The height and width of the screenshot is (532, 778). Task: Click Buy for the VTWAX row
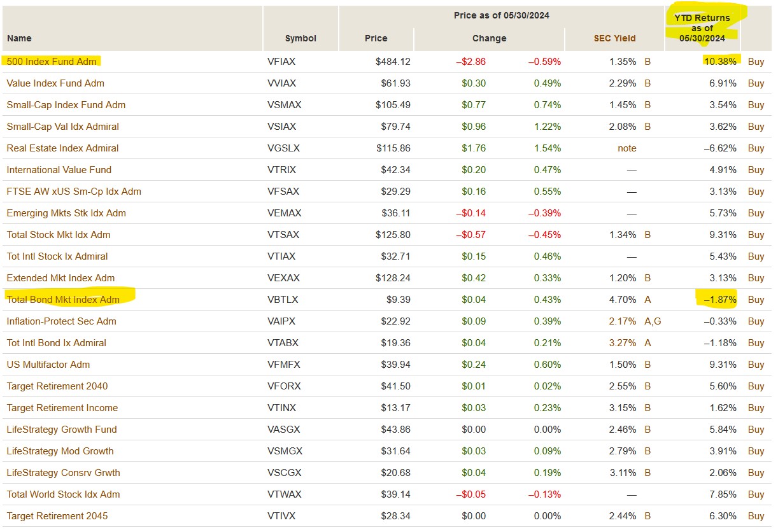pos(756,494)
